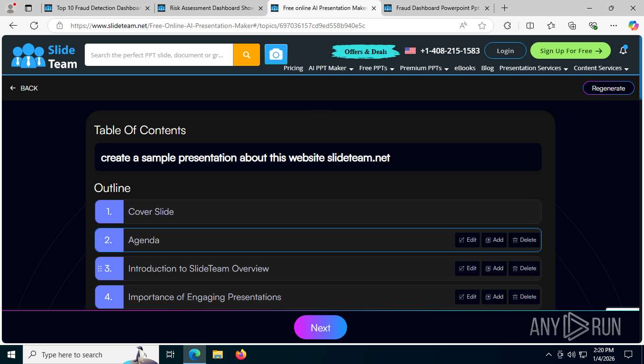Image resolution: width=644 pixels, height=364 pixels.
Task: Delete Importance of Engaging Presentations item
Action: click(x=524, y=297)
